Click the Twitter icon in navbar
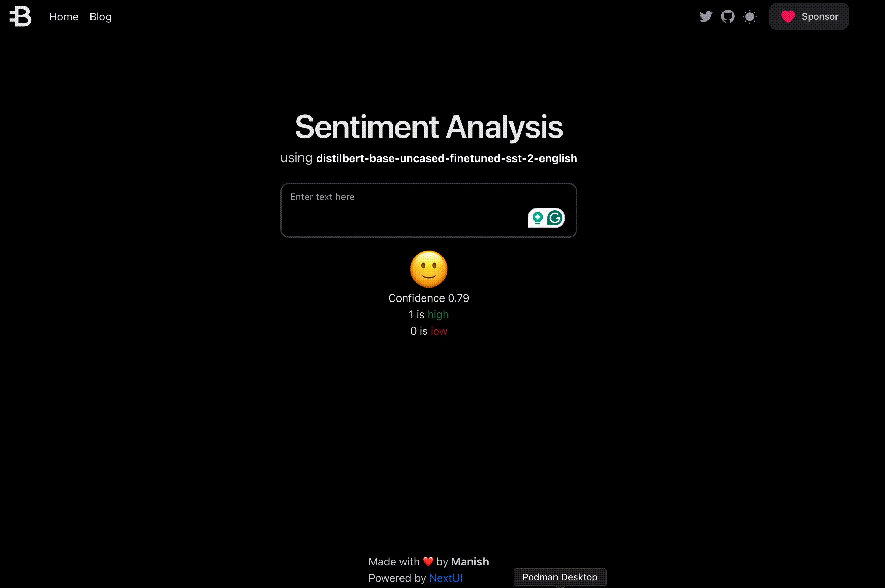The height and width of the screenshot is (588, 885). [705, 16]
